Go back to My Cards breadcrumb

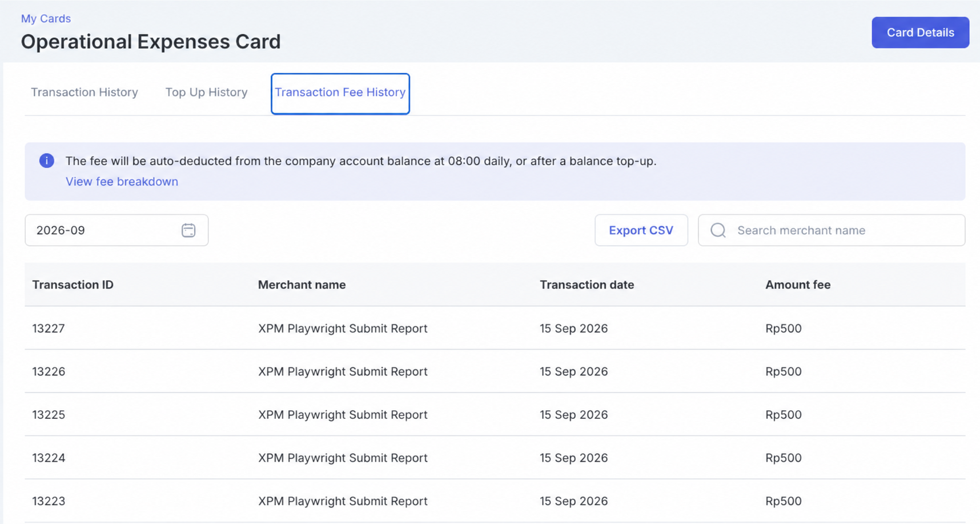[x=46, y=18]
